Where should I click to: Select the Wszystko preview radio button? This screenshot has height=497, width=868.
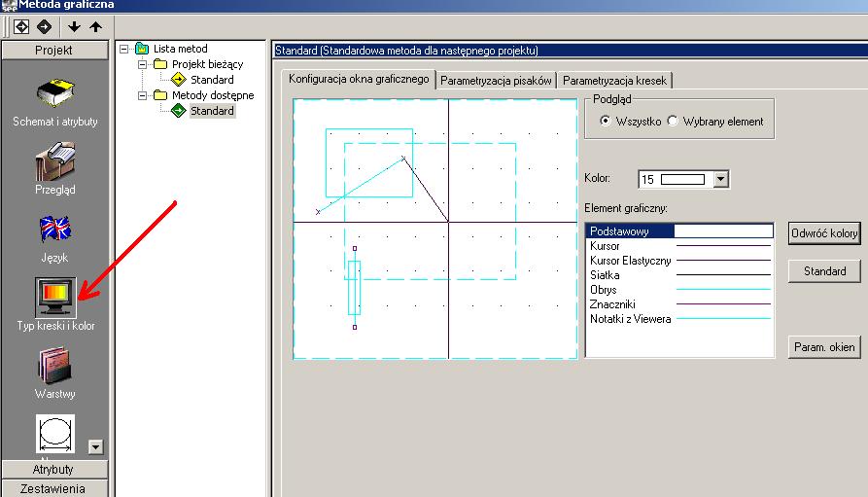tap(606, 121)
